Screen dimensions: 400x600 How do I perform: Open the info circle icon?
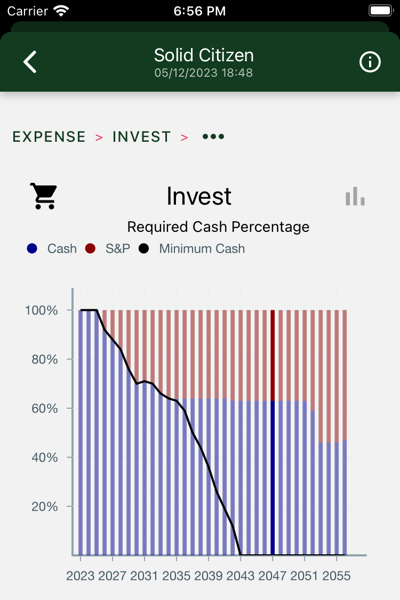point(370,62)
